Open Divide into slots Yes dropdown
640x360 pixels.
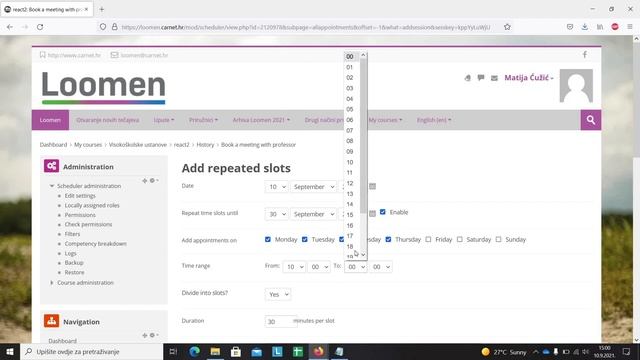coord(278,294)
